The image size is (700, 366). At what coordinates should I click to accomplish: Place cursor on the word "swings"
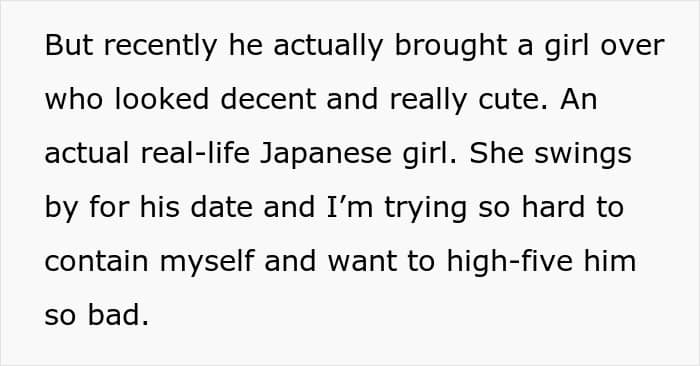coord(583,154)
